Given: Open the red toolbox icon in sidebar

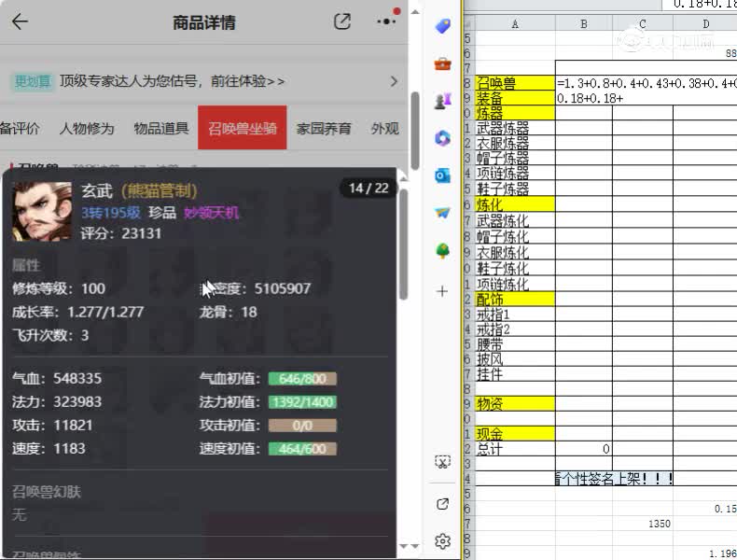Looking at the screenshot, I should pyautogui.click(x=442, y=63).
